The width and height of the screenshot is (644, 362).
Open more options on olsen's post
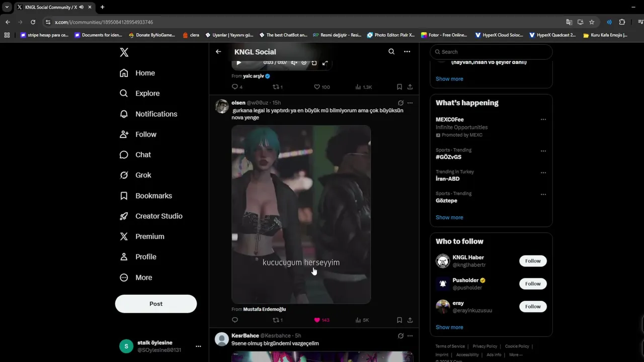click(410, 103)
